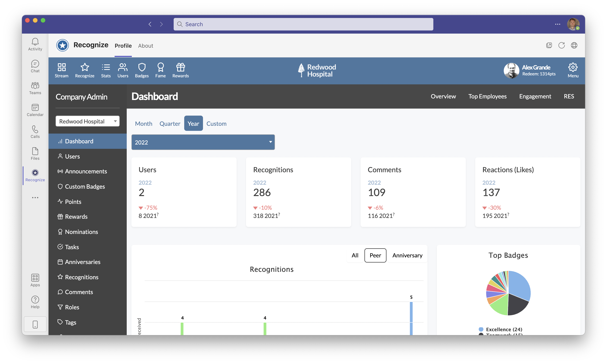Click inside the Teams search bar
The width and height of the screenshot is (607, 364).
tap(303, 24)
